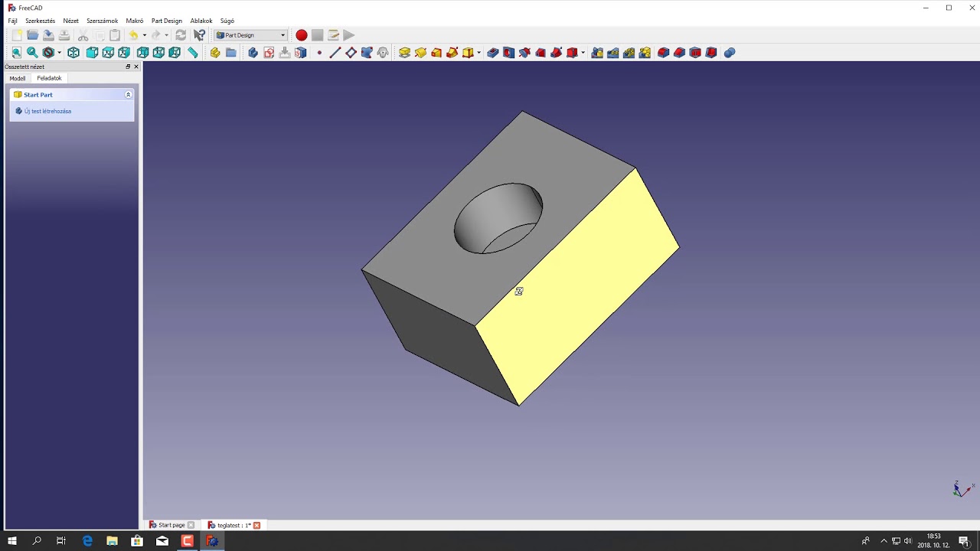This screenshot has width=980, height=551.
Task: Run the macro with the play triangle
Action: click(x=349, y=35)
